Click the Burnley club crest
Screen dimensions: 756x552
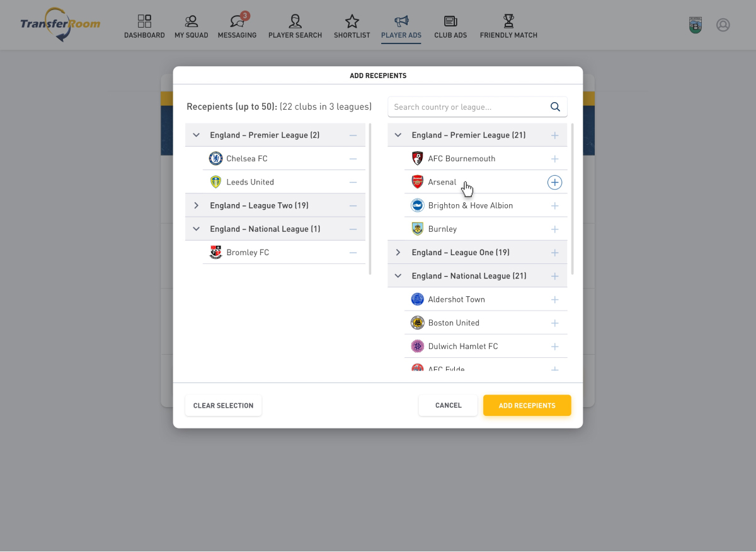(417, 229)
